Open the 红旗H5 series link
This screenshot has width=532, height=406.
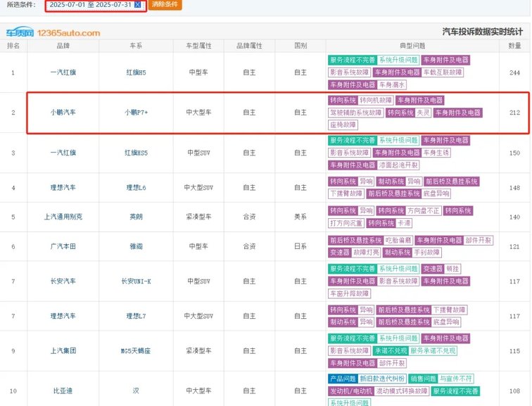(x=136, y=72)
